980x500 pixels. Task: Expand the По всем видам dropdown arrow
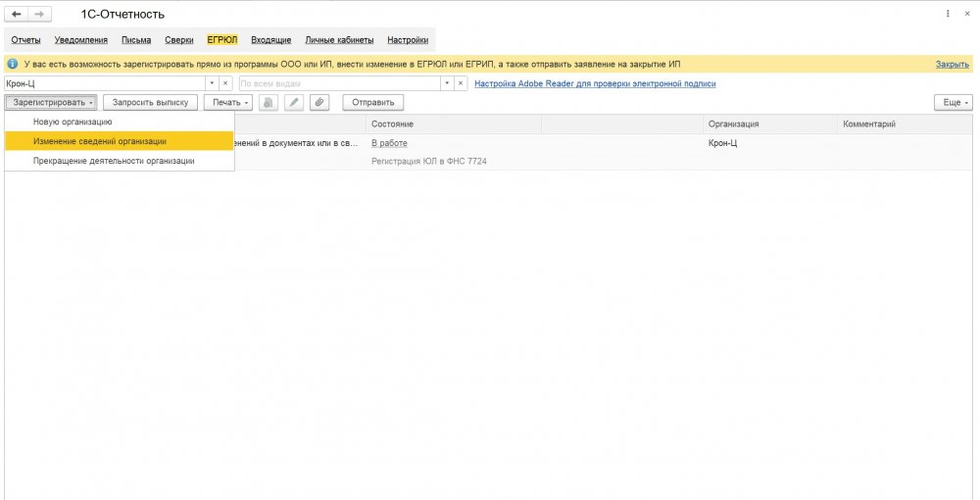447,83
